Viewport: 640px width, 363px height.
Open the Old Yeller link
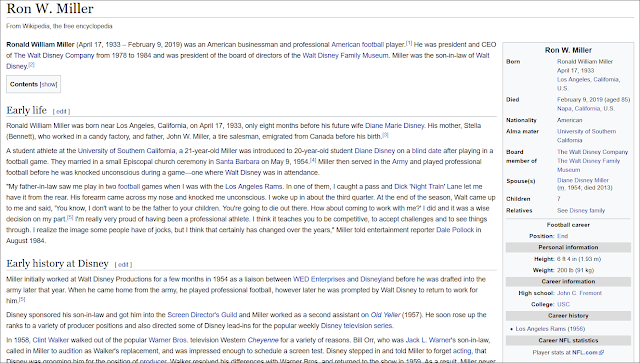click(385, 315)
